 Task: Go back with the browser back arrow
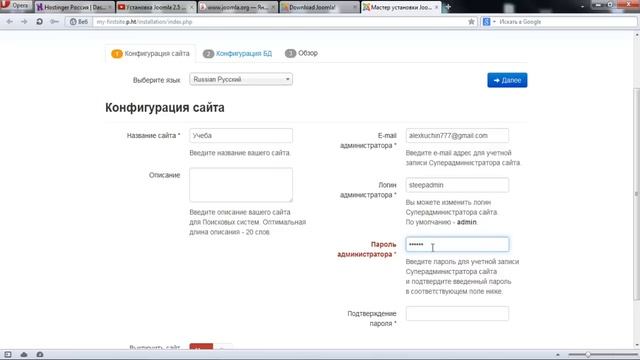tap(10, 22)
